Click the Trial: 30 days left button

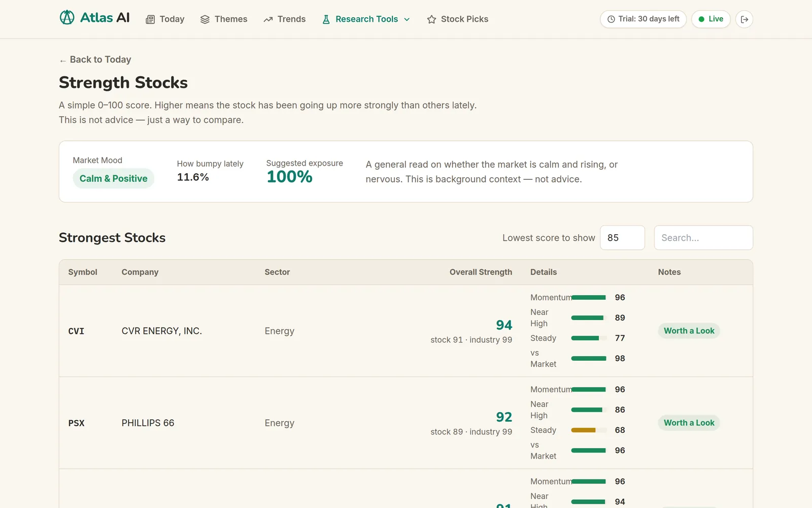point(643,19)
